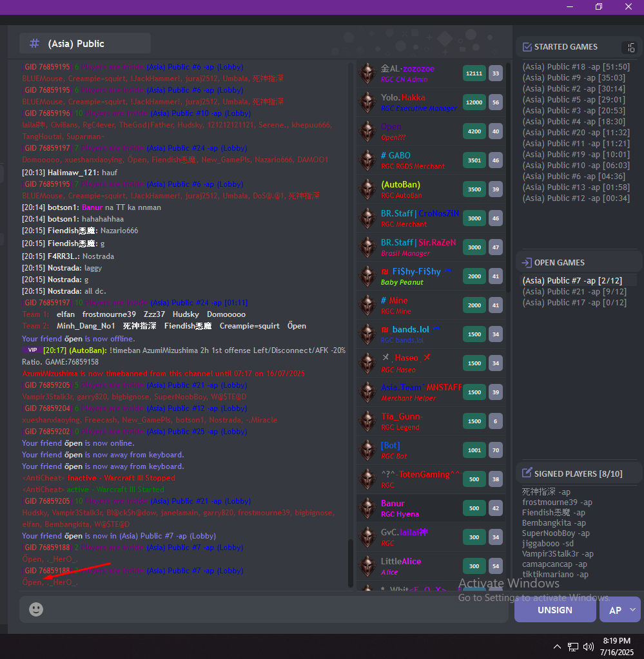
Task: Click the Nostrada: all dc. chat message
Action: coord(64,291)
